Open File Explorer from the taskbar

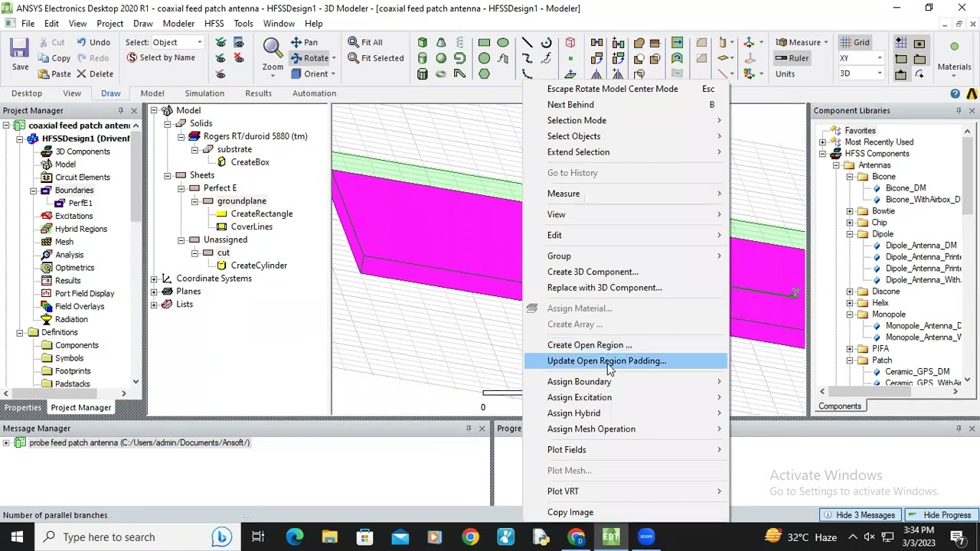click(329, 537)
